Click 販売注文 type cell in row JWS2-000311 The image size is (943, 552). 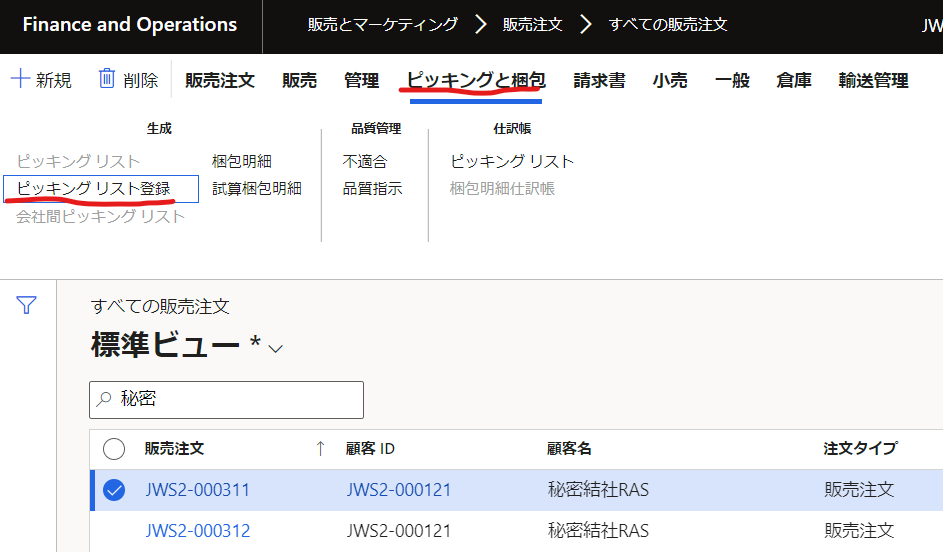(859, 490)
